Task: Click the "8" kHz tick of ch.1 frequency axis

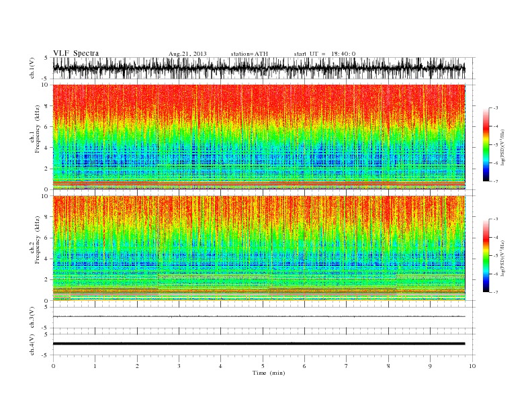Action: click(x=46, y=106)
